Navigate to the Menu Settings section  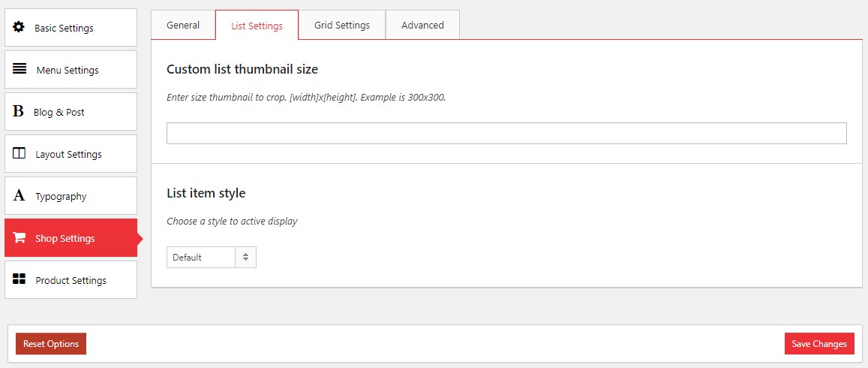[x=68, y=70]
